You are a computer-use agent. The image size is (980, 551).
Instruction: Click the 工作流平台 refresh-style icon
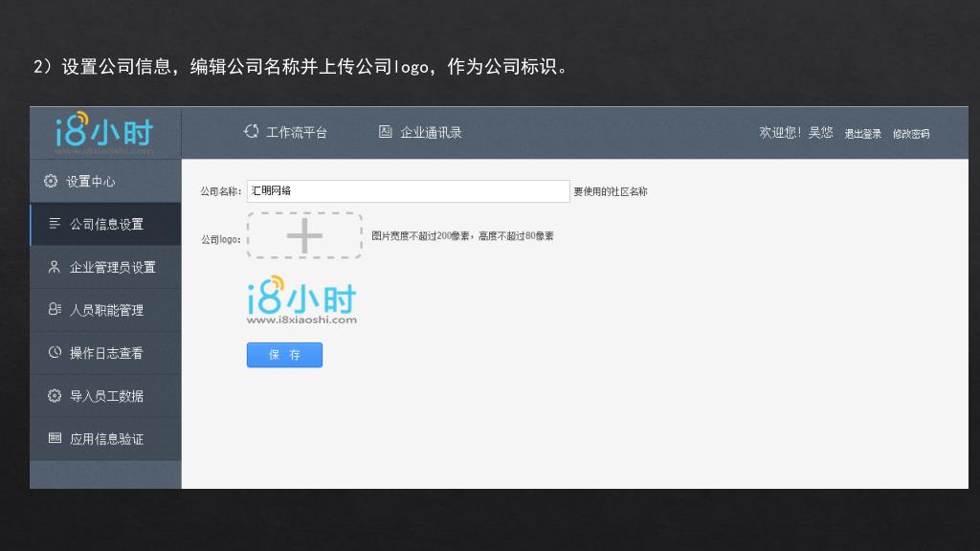coord(252,131)
